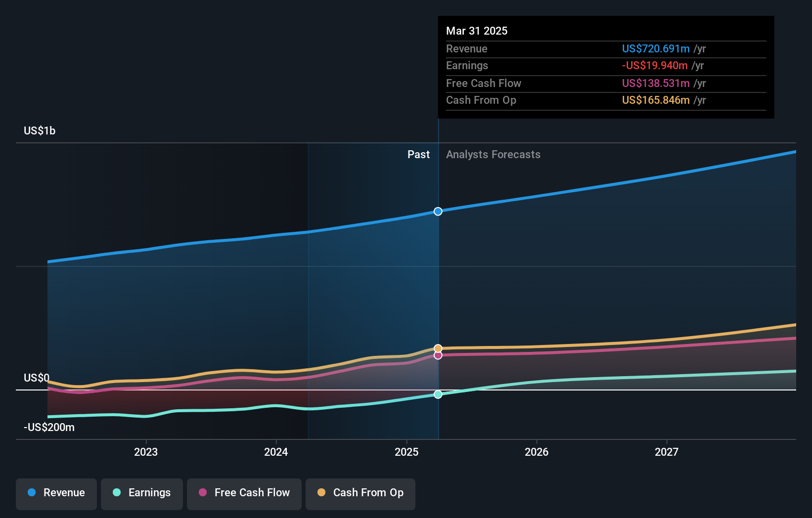Click the 2027 x-axis label
The image size is (812, 518).
point(667,452)
